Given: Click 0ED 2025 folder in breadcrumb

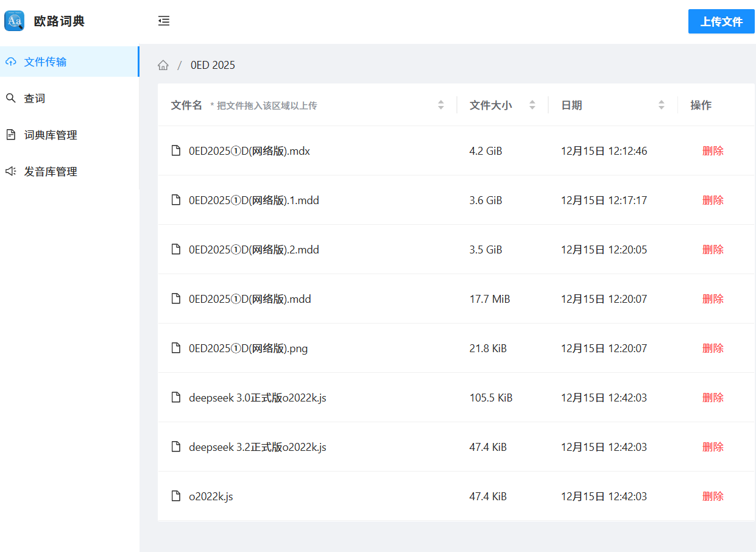Looking at the screenshot, I should (213, 65).
